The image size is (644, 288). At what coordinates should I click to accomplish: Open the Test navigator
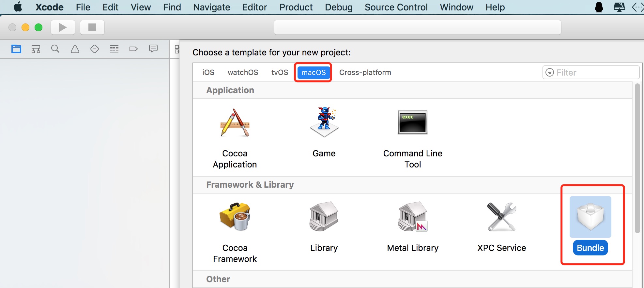(x=95, y=49)
